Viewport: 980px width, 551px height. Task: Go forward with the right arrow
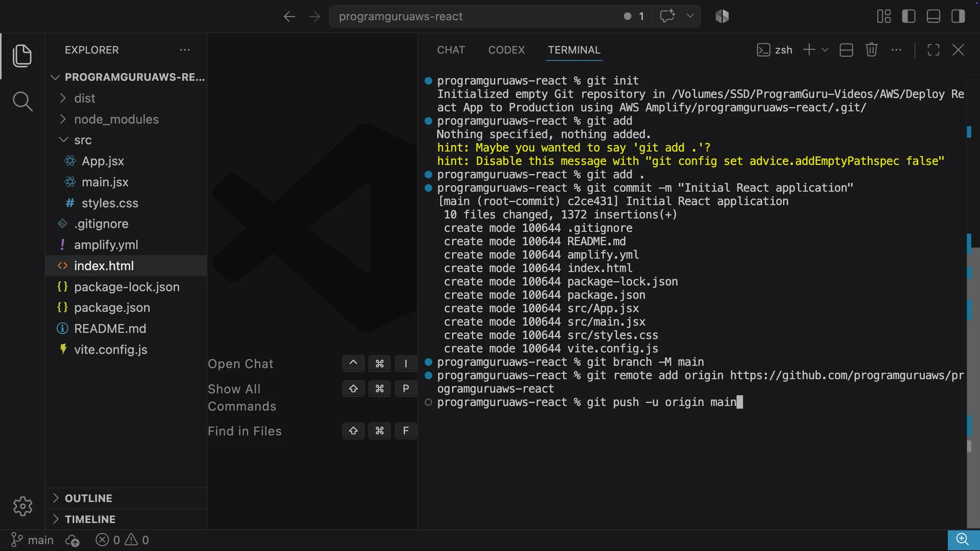(x=314, y=16)
